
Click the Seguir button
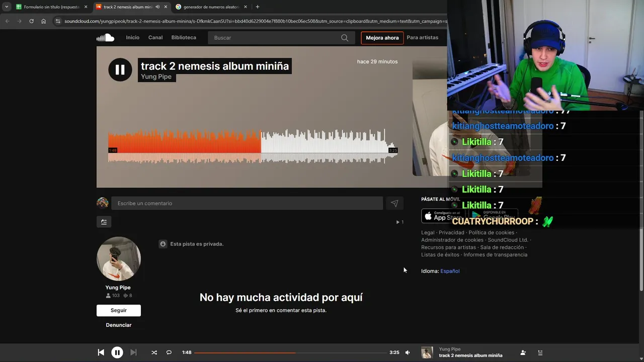click(x=119, y=310)
